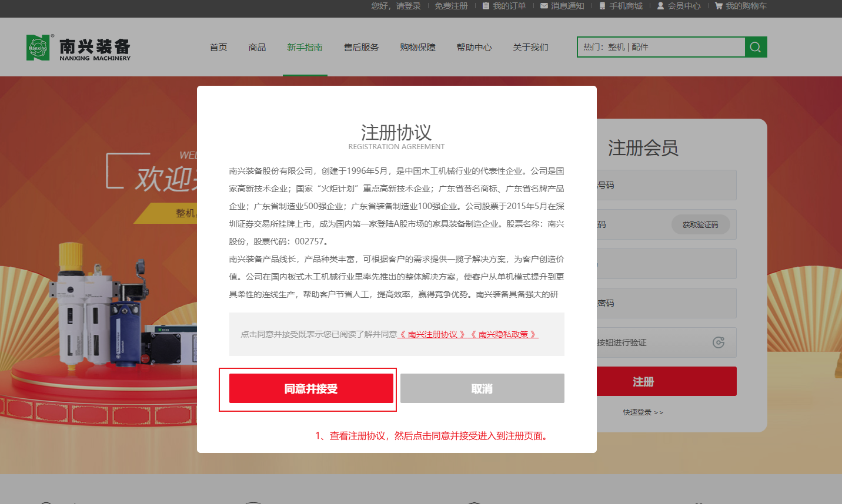Open 消息通知 in top bar
This screenshot has width=842, height=504.
(x=562, y=6)
